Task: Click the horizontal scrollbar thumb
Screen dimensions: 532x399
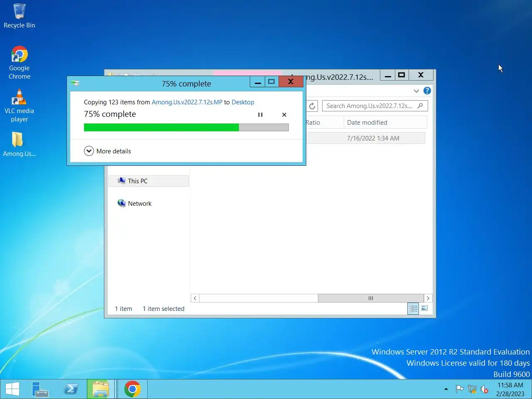Action: click(x=371, y=298)
